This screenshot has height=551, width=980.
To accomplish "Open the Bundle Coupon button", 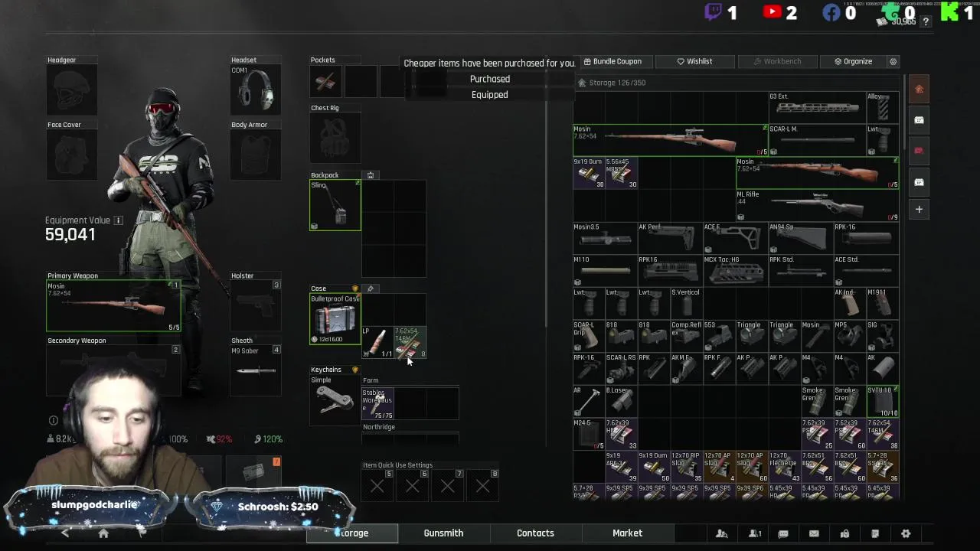I will point(612,61).
